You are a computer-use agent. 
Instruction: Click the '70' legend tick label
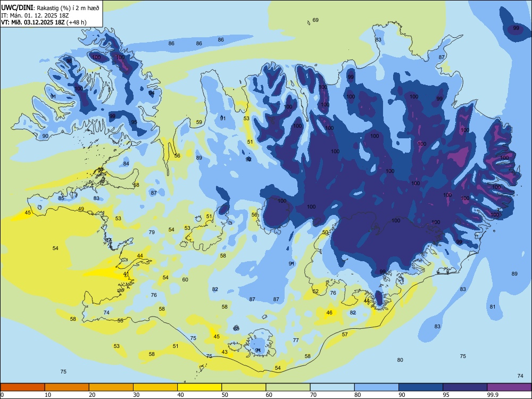tap(314, 395)
